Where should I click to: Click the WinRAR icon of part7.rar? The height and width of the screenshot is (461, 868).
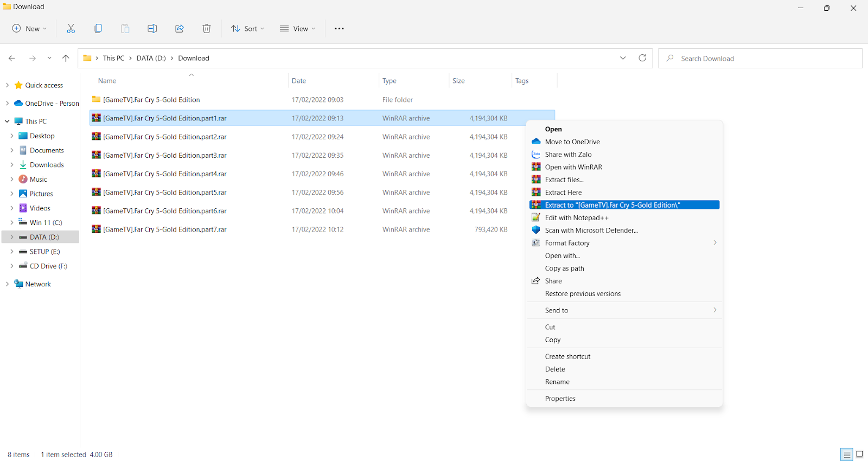point(96,229)
